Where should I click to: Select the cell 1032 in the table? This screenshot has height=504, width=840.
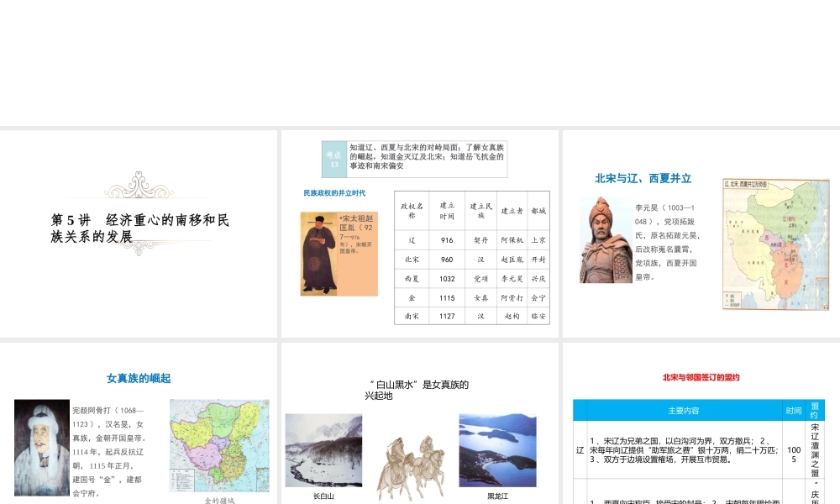447,279
